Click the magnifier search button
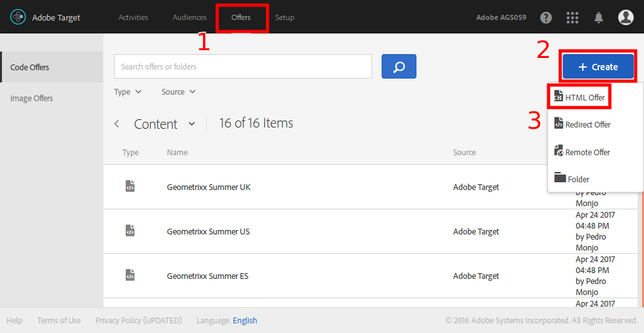This screenshot has height=333, width=644. (x=399, y=66)
